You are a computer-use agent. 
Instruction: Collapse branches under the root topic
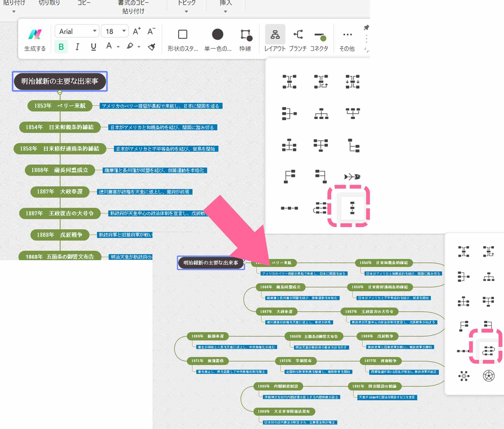pyautogui.click(x=60, y=92)
